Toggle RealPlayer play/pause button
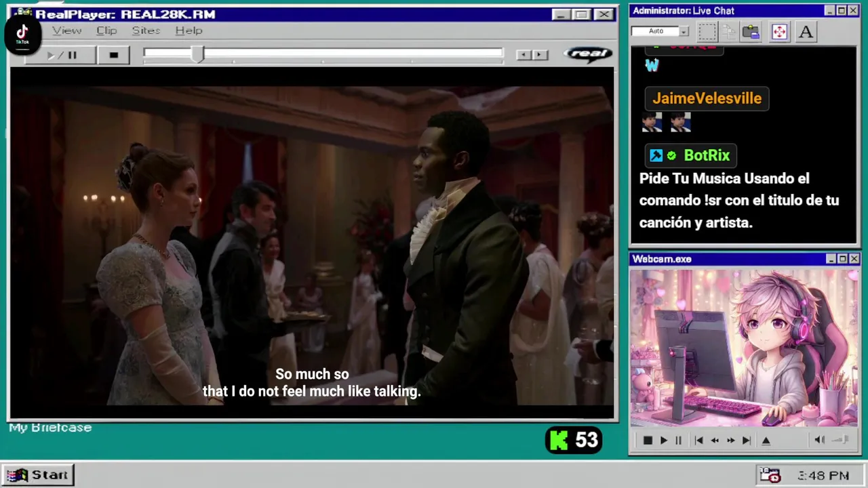This screenshot has height=488, width=868. (60, 55)
